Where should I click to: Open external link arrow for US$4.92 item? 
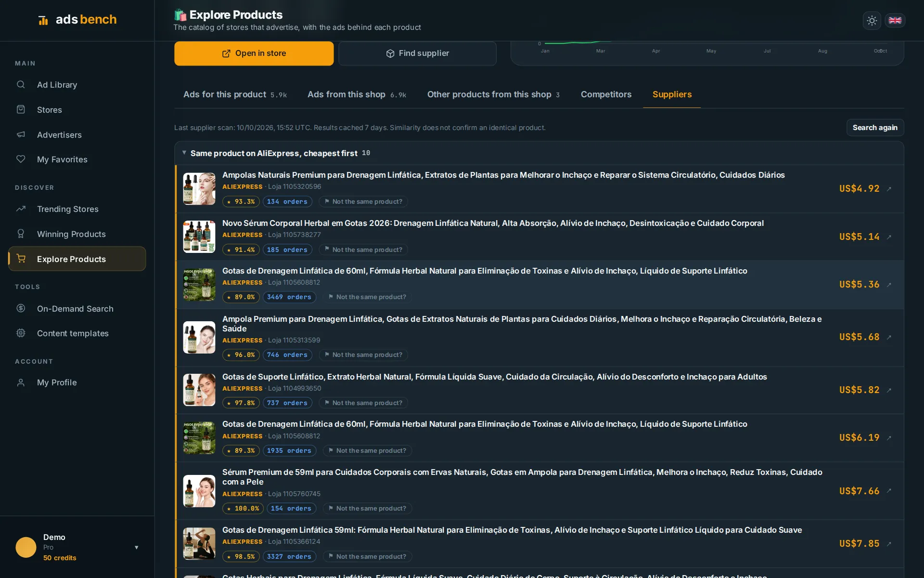click(x=889, y=189)
